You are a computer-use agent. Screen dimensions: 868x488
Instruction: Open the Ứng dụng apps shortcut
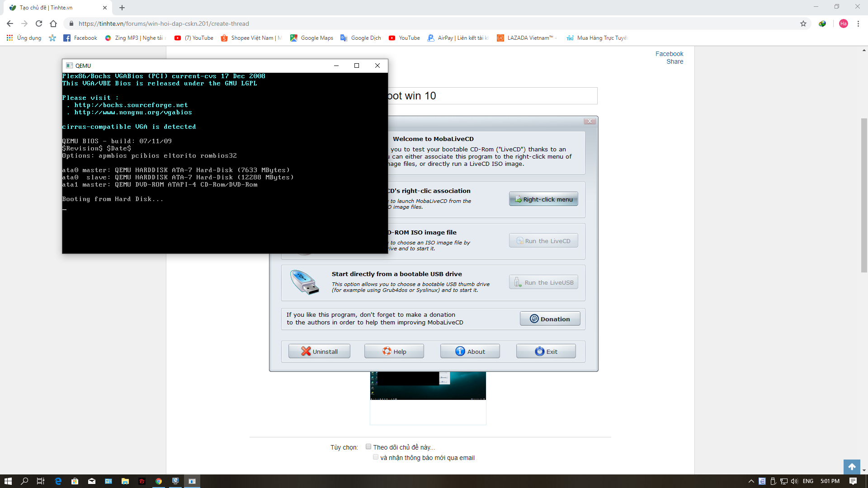pyautogui.click(x=24, y=38)
